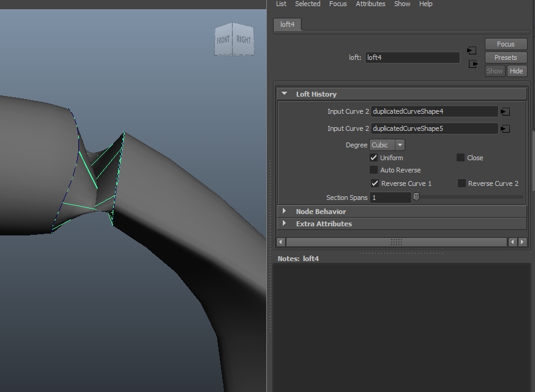The height and width of the screenshot is (392, 535).
Task: Click the horizontal scrollbar of attribute panel
Action: tap(397, 242)
